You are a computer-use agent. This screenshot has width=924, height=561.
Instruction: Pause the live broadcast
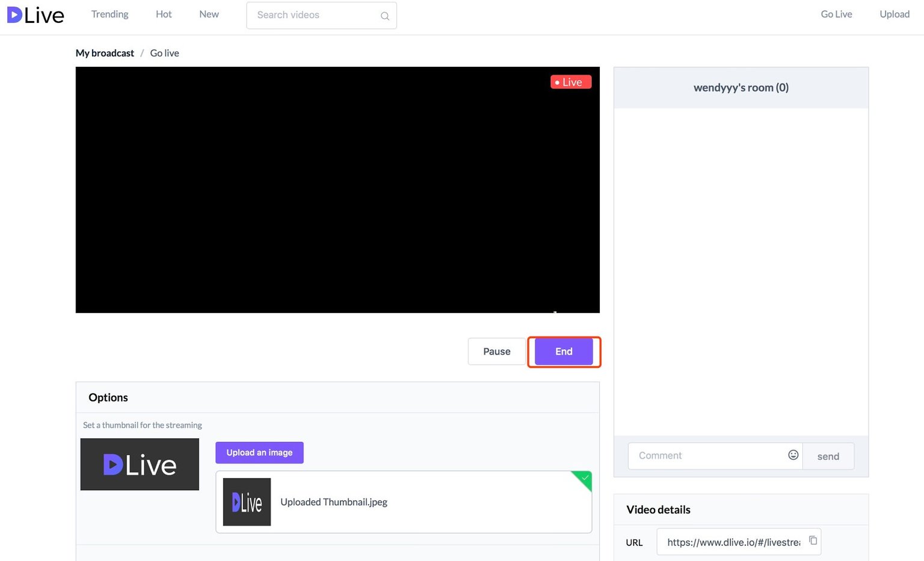point(496,351)
